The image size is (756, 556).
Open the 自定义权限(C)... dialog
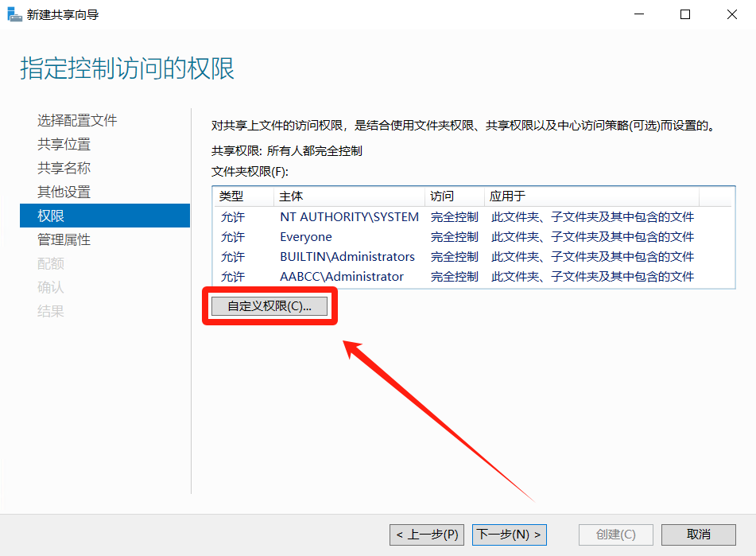tap(269, 306)
